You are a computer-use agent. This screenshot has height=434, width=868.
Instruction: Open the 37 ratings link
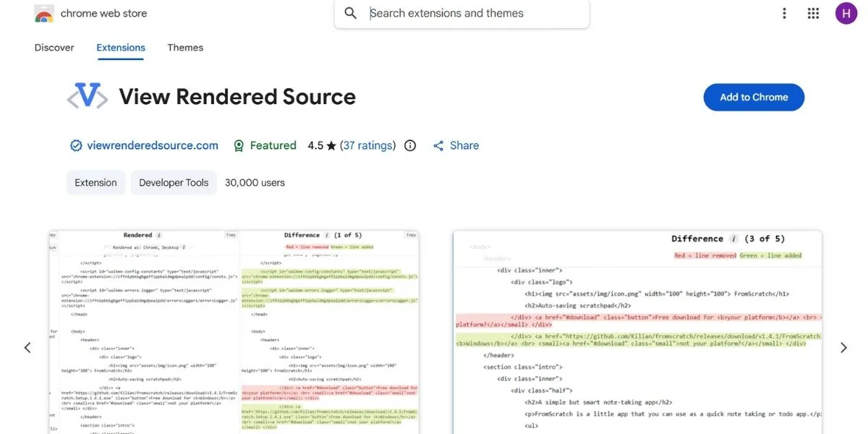point(367,145)
